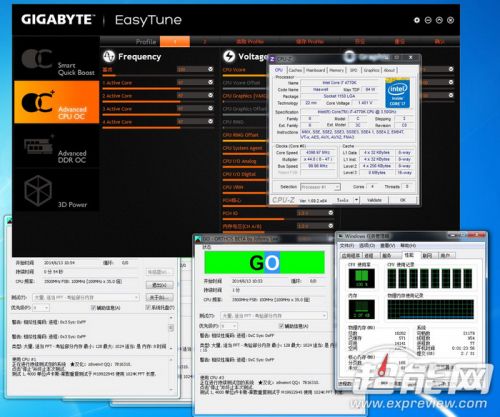This screenshot has width=500, height=417.
Task: Select Advanced CPU OC in sidebar
Action: (57, 102)
